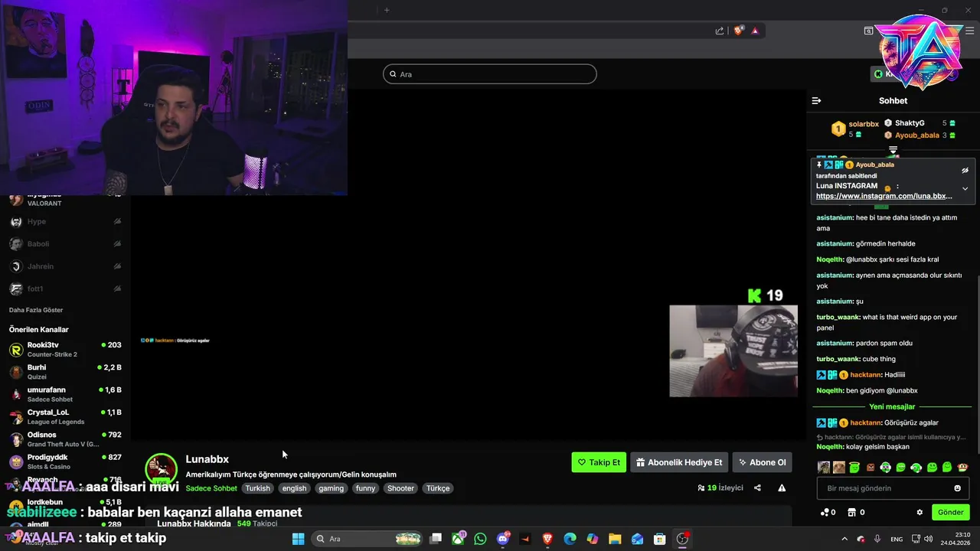This screenshot has width=980, height=551.
Task: Click Takip Et follow button
Action: [x=599, y=462]
